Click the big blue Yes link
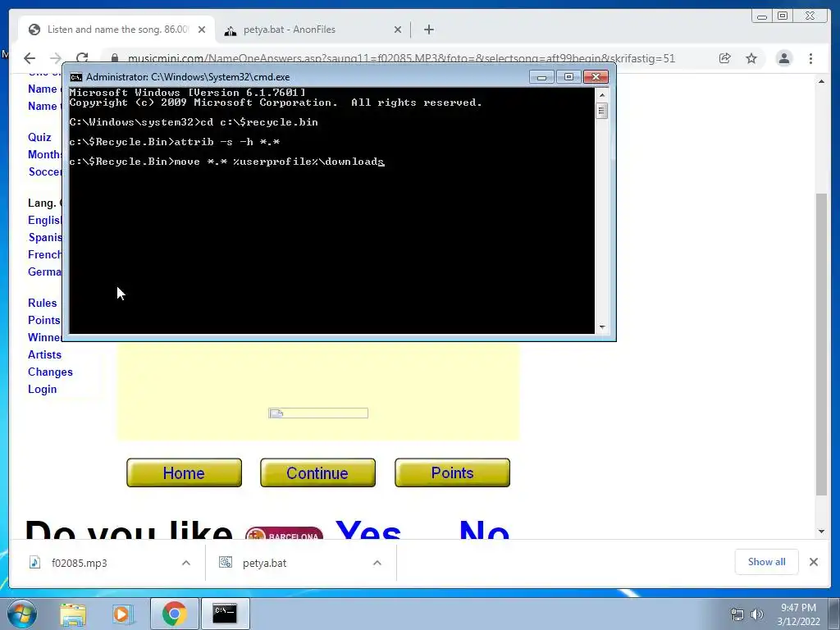The height and width of the screenshot is (630, 840). click(x=368, y=529)
